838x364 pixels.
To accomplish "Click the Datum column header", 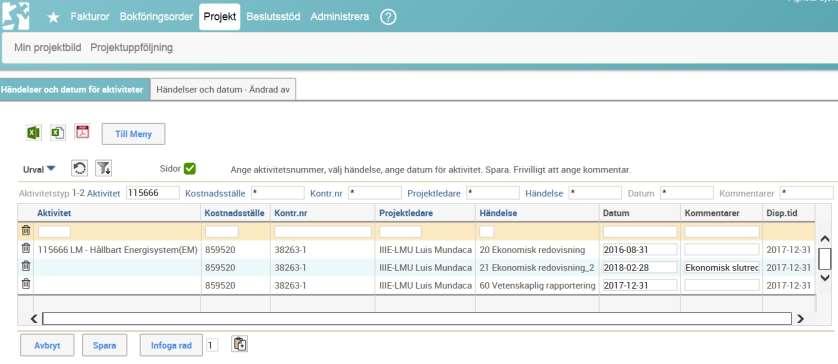I will 616,213.
